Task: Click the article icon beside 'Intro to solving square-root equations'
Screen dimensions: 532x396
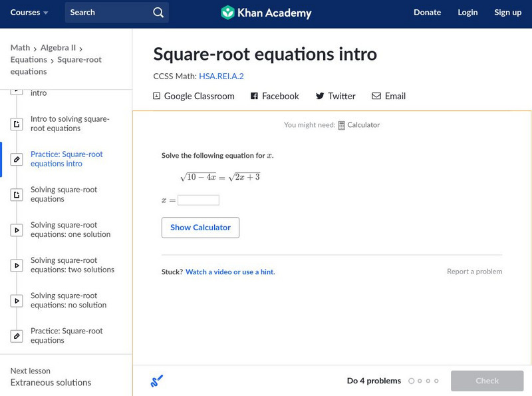Action: (17, 123)
